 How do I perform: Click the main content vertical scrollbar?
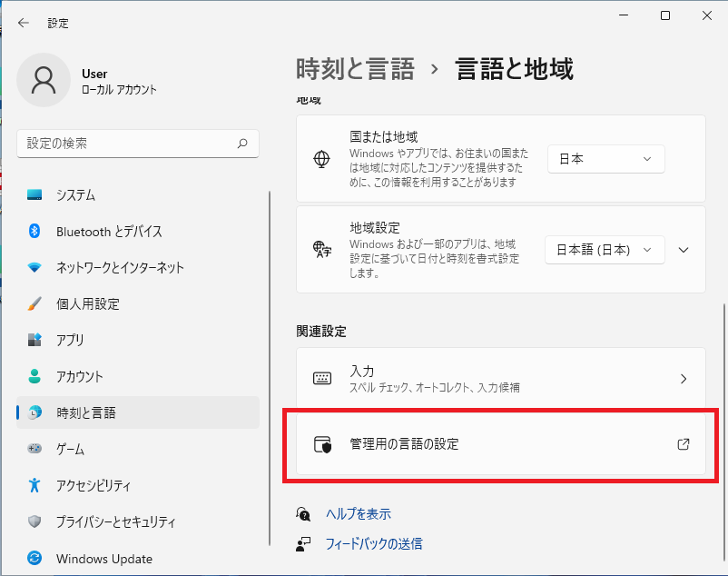(x=723, y=432)
